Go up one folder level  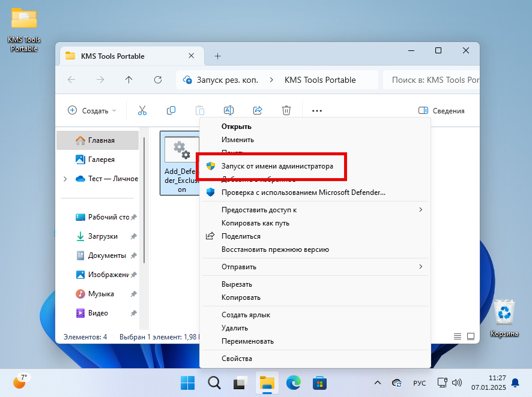129,80
